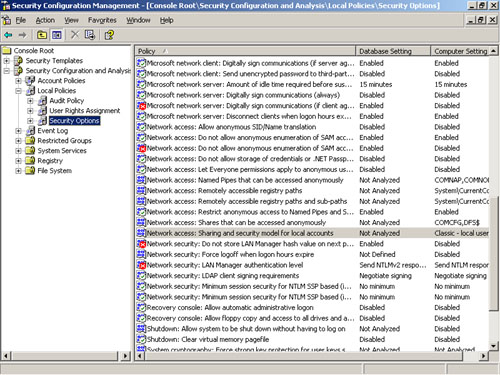Click the Back arrow toolbar icon
500x375 pixels.
point(8,35)
